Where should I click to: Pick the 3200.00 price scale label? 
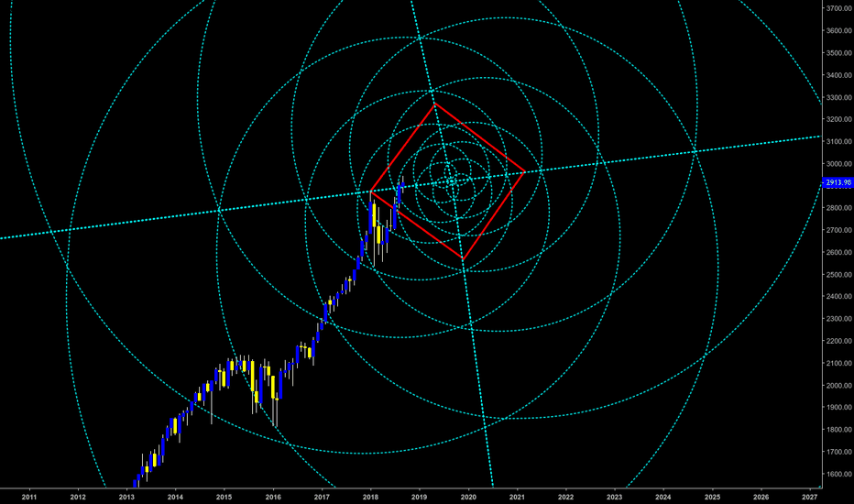tap(838, 119)
